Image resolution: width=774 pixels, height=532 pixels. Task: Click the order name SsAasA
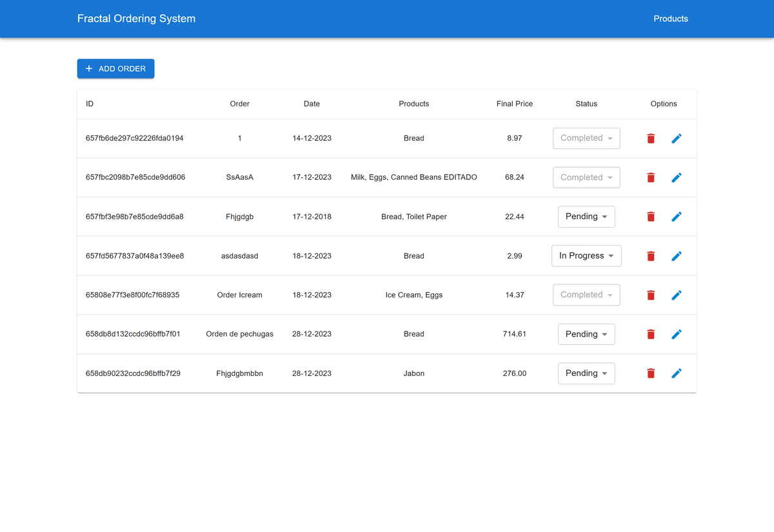pyautogui.click(x=239, y=177)
